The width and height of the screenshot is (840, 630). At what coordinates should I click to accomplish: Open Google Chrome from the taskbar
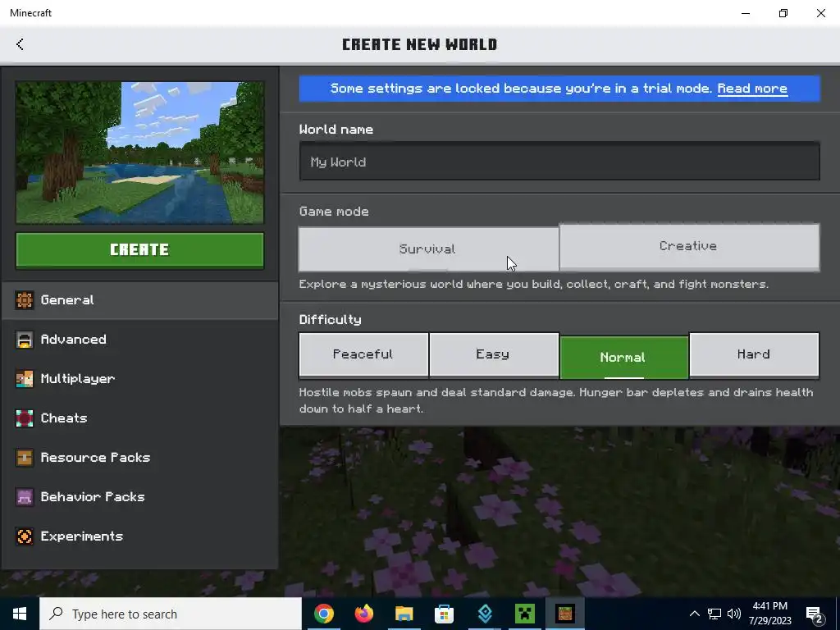324,614
